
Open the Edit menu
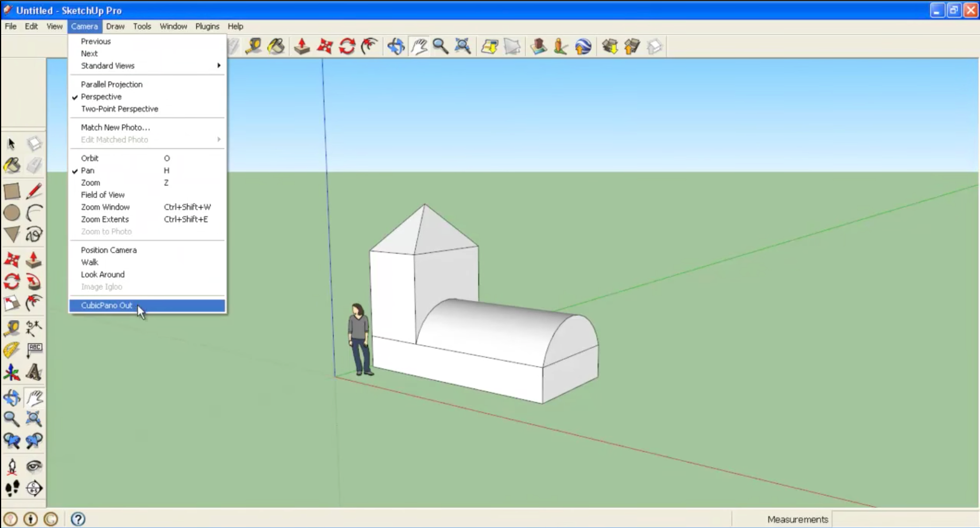click(x=32, y=26)
